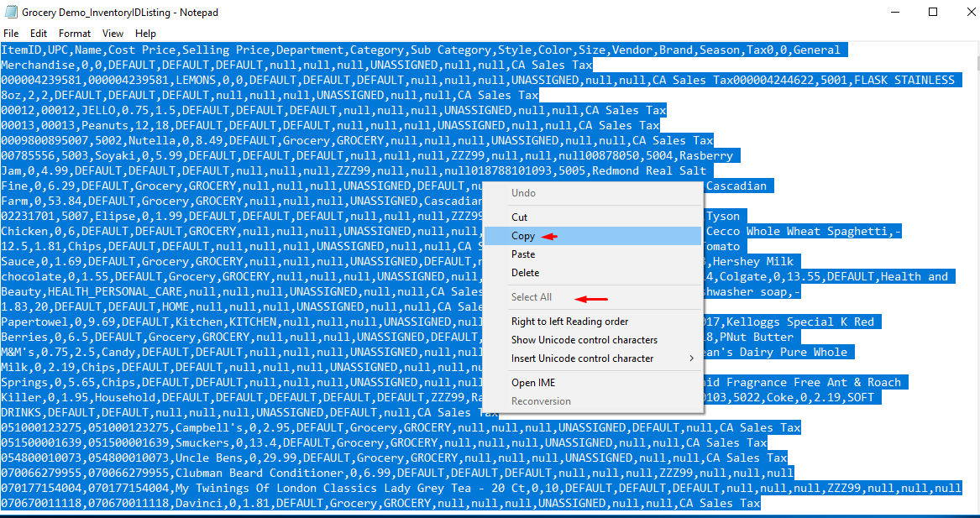Click 'My Twinings Of London Classics' text
Viewport: 980px width, 518px height.
coord(276,489)
